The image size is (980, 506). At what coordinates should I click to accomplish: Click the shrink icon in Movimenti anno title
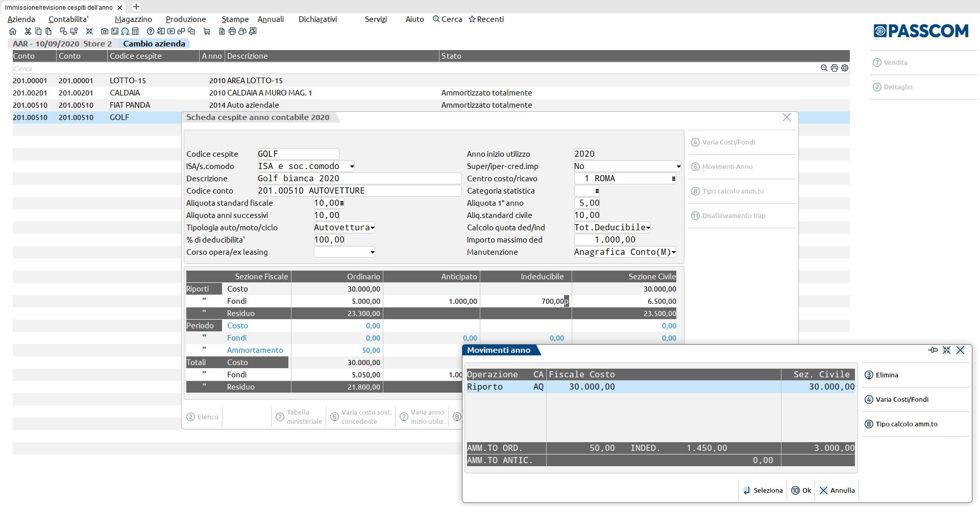[947, 350]
